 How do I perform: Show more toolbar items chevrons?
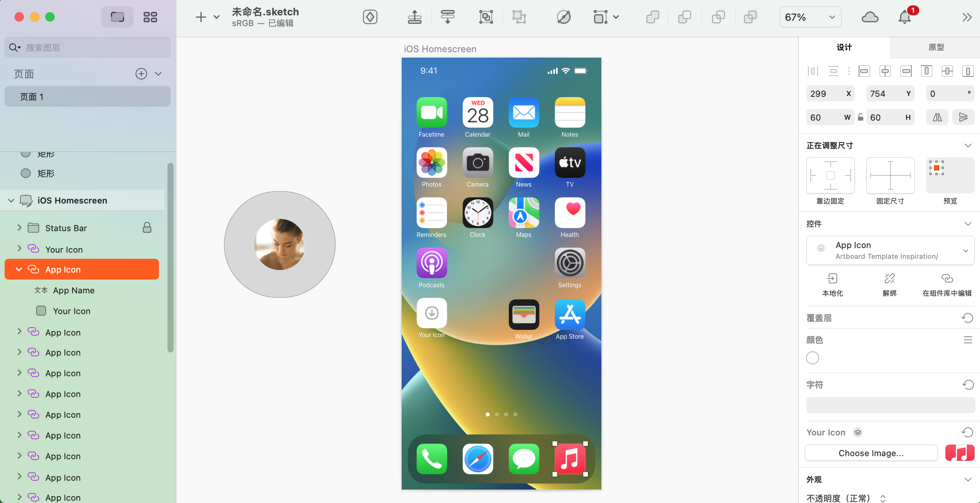(x=967, y=17)
